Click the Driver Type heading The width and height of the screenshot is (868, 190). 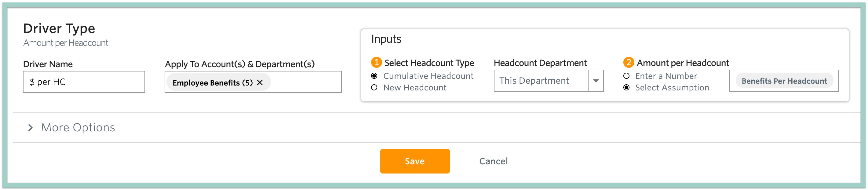[59, 28]
